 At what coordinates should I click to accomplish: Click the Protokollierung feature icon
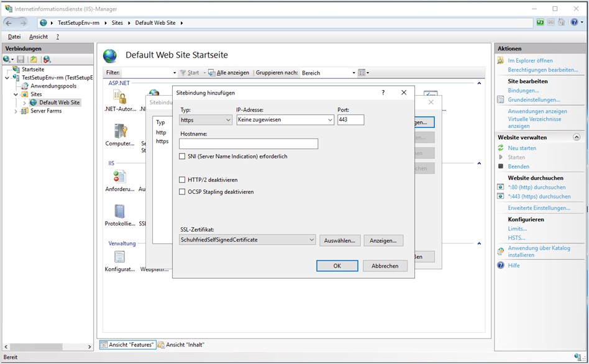point(120,212)
